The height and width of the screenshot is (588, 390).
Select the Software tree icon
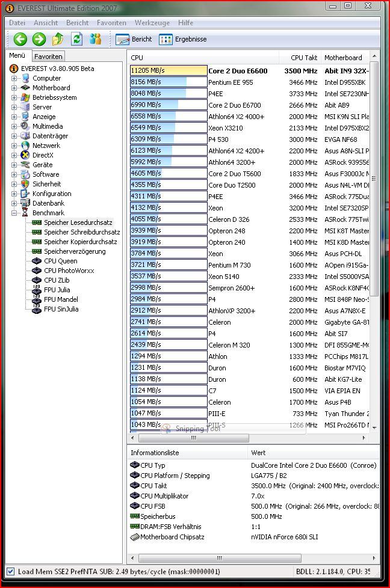click(25, 174)
